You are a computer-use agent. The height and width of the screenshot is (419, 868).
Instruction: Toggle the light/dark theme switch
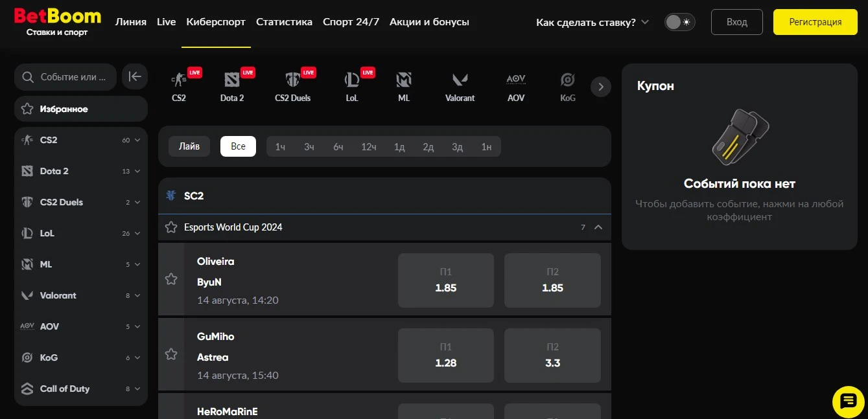[679, 22]
